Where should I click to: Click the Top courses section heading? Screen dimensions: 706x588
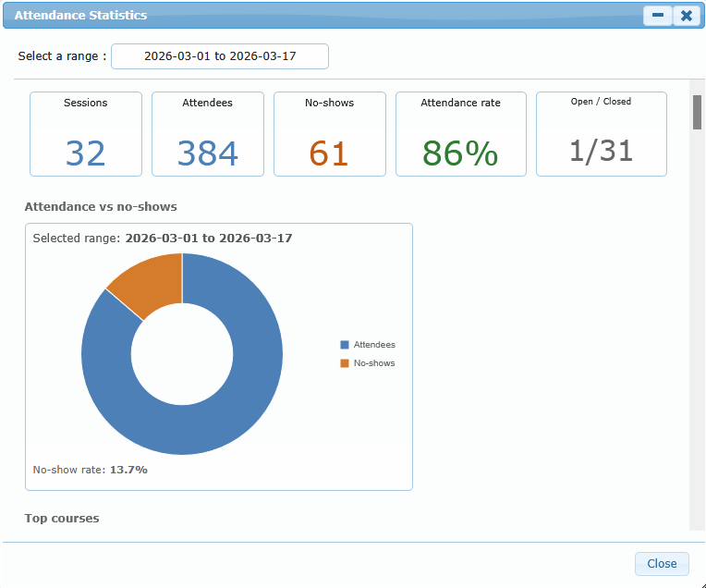pyautogui.click(x=62, y=519)
